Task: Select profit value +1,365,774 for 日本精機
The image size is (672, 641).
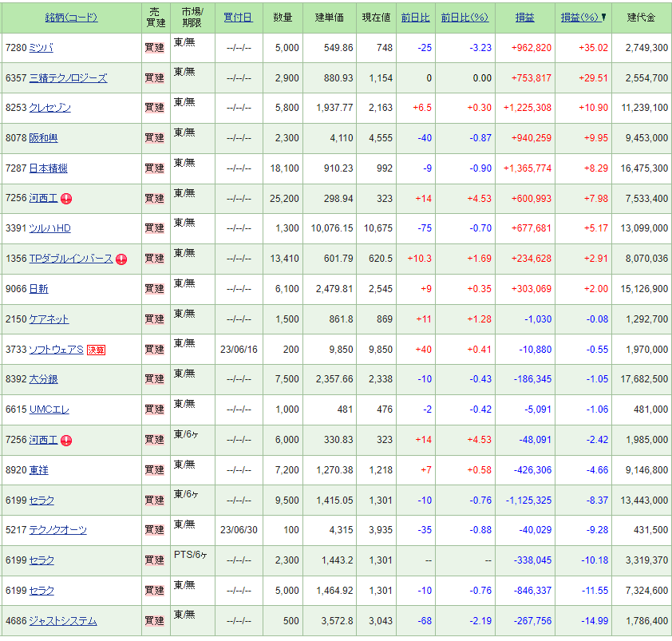Action: click(527, 168)
